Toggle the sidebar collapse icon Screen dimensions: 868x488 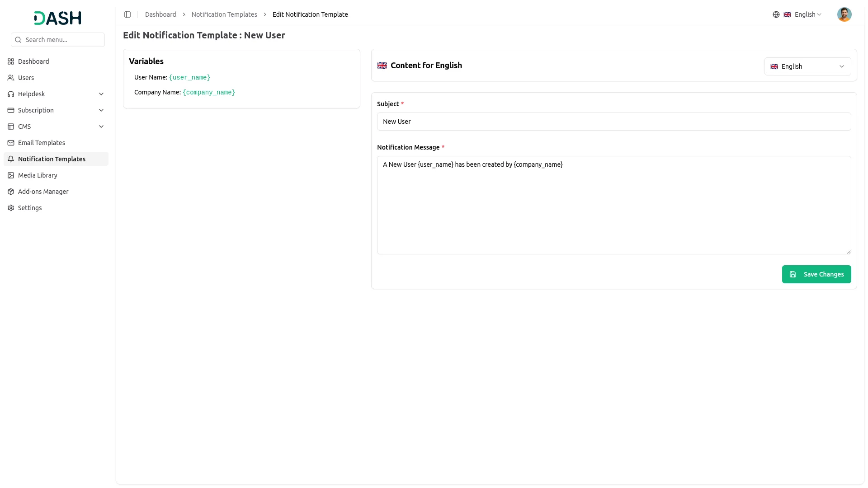click(127, 14)
